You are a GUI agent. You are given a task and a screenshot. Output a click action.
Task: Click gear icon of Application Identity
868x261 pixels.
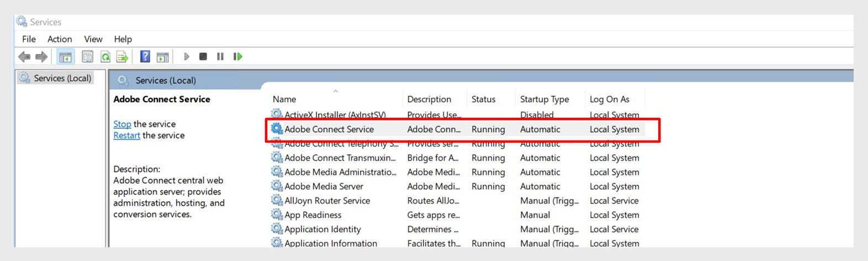(277, 229)
